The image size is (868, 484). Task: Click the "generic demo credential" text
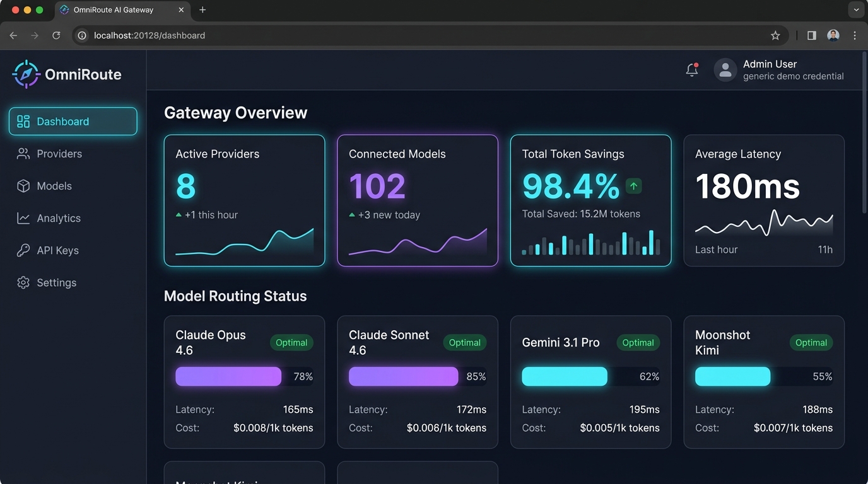pyautogui.click(x=794, y=76)
